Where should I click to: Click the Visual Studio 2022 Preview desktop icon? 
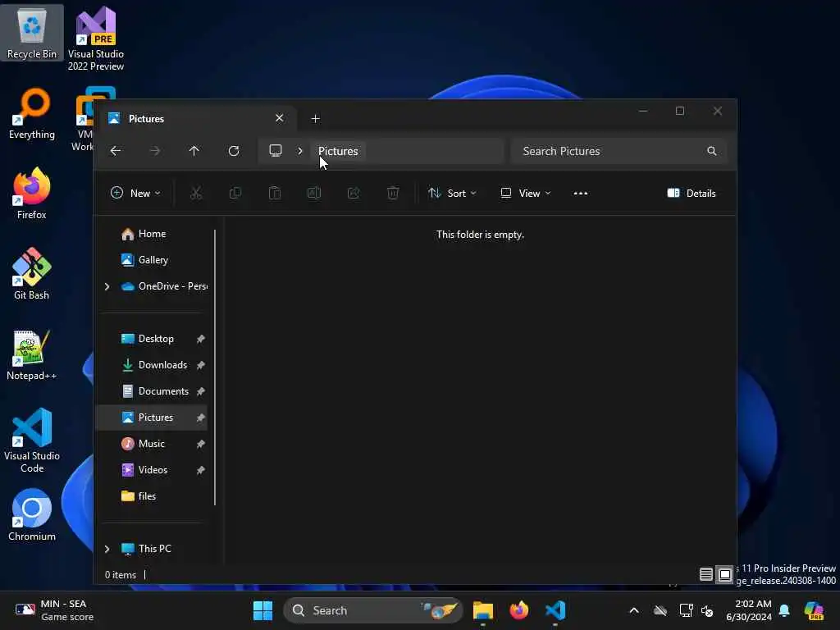(95, 39)
